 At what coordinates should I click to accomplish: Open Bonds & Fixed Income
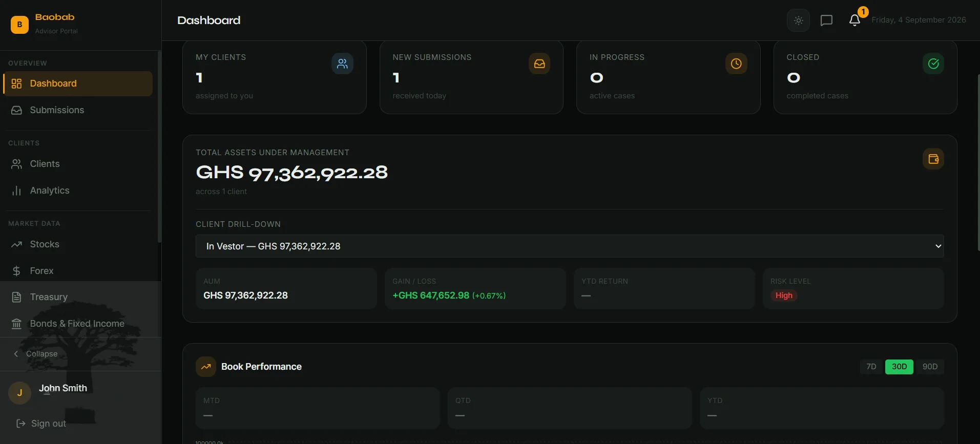(78, 324)
